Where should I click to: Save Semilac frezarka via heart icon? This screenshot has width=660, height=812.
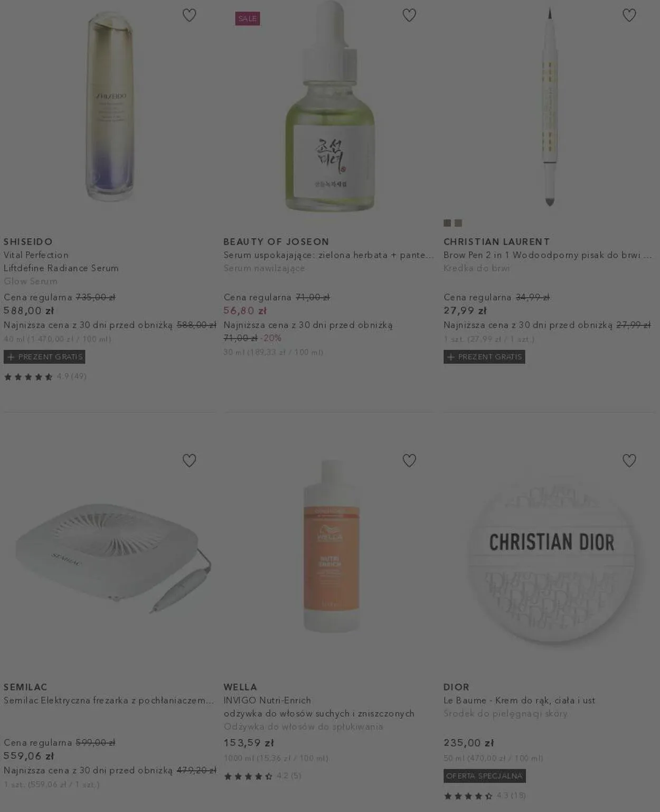click(x=189, y=461)
